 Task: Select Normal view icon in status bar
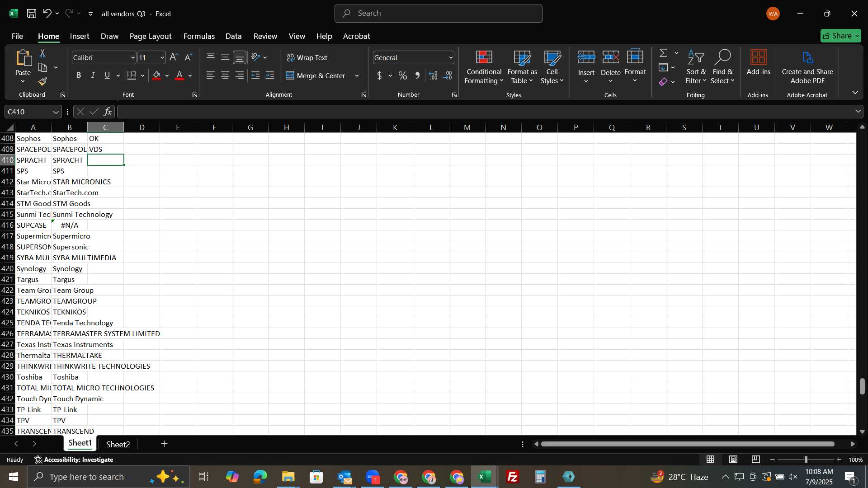(711, 460)
